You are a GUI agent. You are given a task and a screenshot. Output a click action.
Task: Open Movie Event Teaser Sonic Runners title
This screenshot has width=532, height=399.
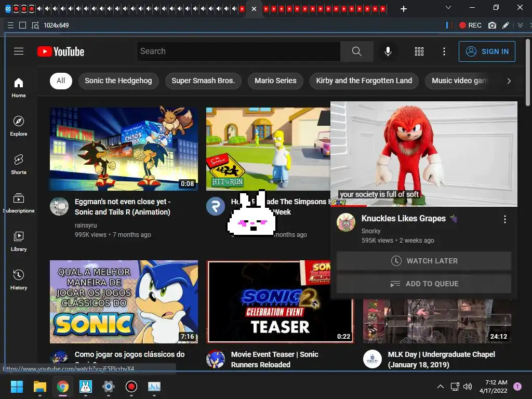coord(274,360)
